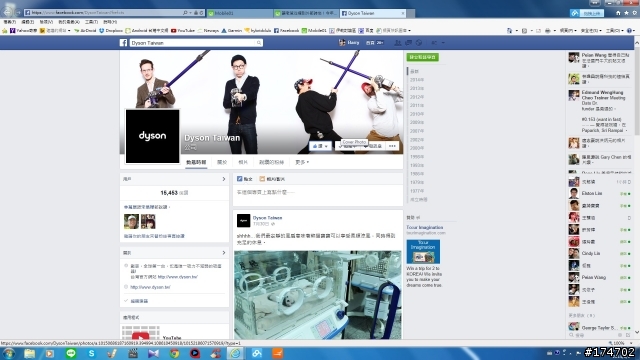Open the browser settings gear icon
Image resolution: width=640 pixels, height=360 pixels.
tap(634, 13)
